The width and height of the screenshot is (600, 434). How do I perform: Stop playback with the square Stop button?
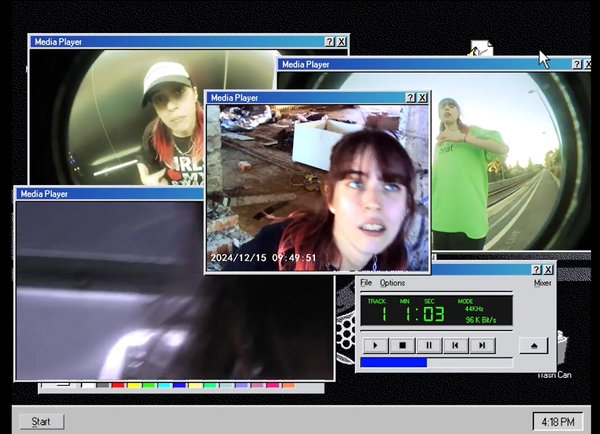(x=402, y=345)
